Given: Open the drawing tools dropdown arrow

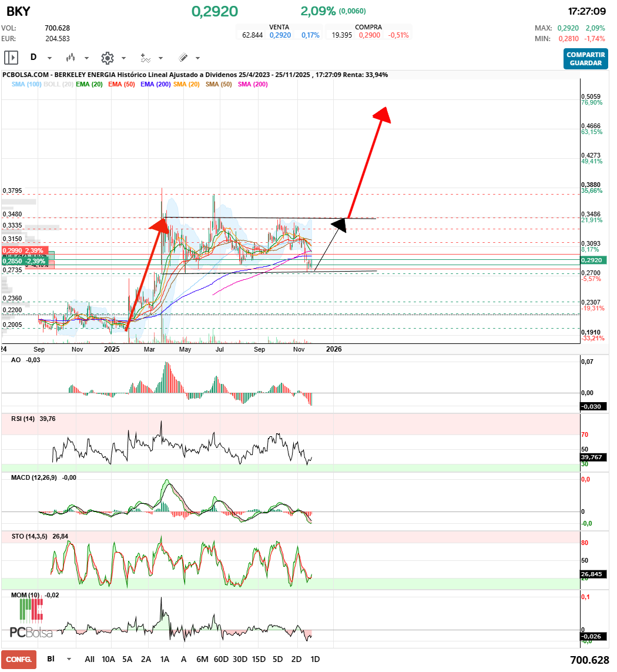Looking at the screenshot, I should [197, 58].
